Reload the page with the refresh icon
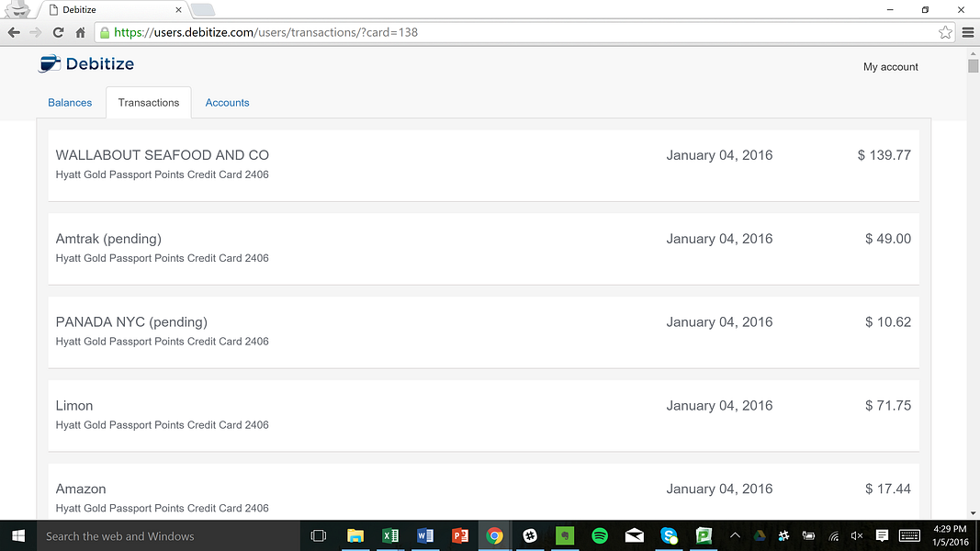Screen dimensions: 980x551 tap(58, 32)
